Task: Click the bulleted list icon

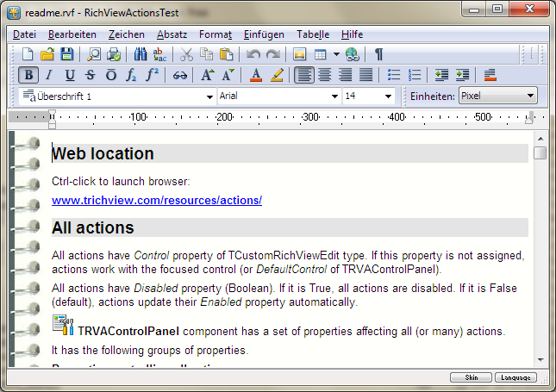Action: click(394, 75)
